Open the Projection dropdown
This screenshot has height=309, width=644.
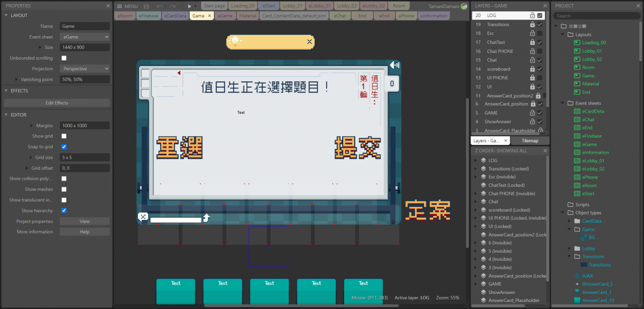pyautogui.click(x=85, y=69)
